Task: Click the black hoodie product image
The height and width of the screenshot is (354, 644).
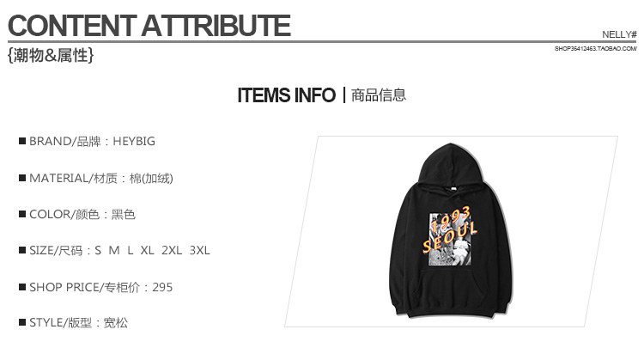Action: [451, 230]
